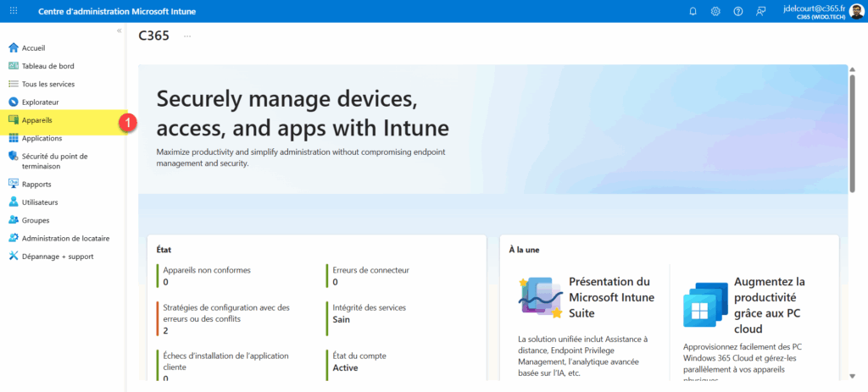Click the La solution unifiée description text
The image size is (868, 392).
click(583, 356)
